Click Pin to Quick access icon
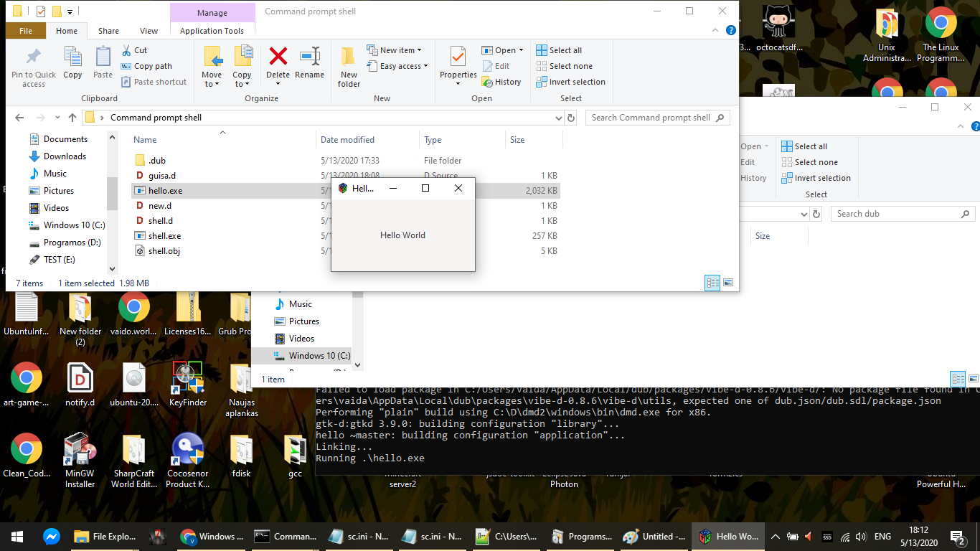This screenshot has width=980, height=551. (33, 68)
